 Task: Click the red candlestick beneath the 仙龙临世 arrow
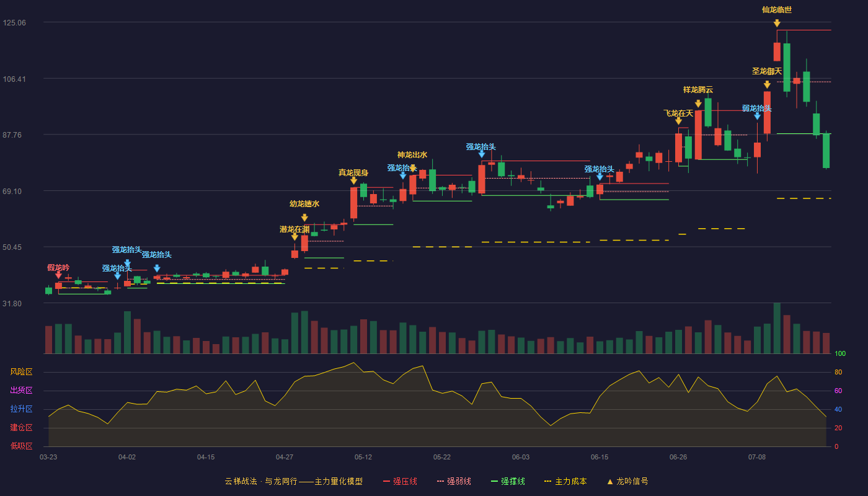tap(777, 51)
